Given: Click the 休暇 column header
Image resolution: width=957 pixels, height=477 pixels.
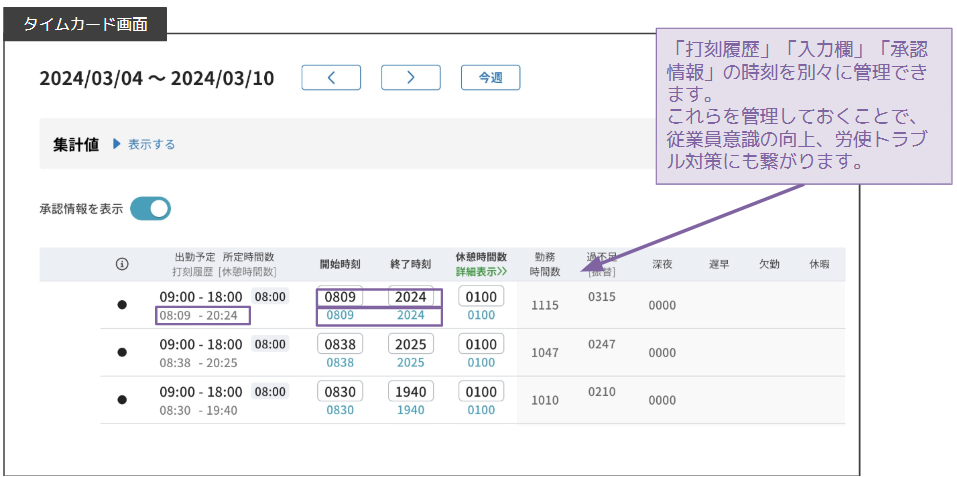Looking at the screenshot, I should point(819,264).
